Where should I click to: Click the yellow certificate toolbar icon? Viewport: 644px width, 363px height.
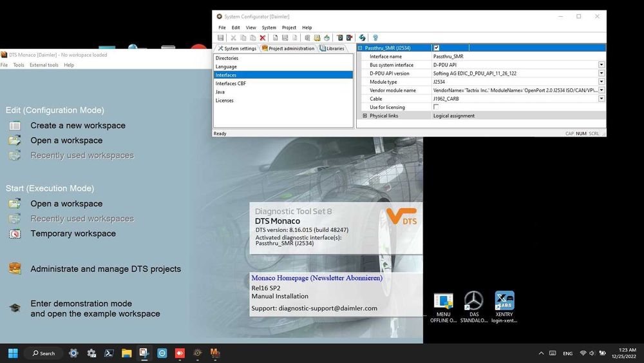pyautogui.click(x=317, y=38)
